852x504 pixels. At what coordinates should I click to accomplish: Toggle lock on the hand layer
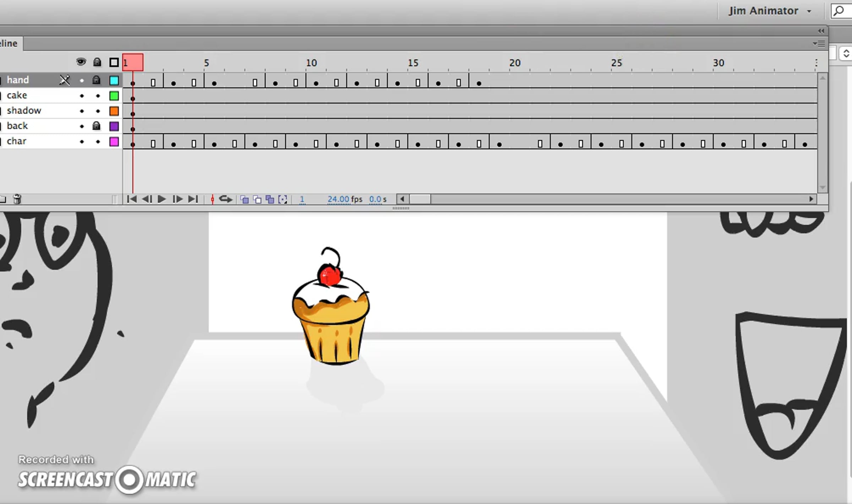97,80
